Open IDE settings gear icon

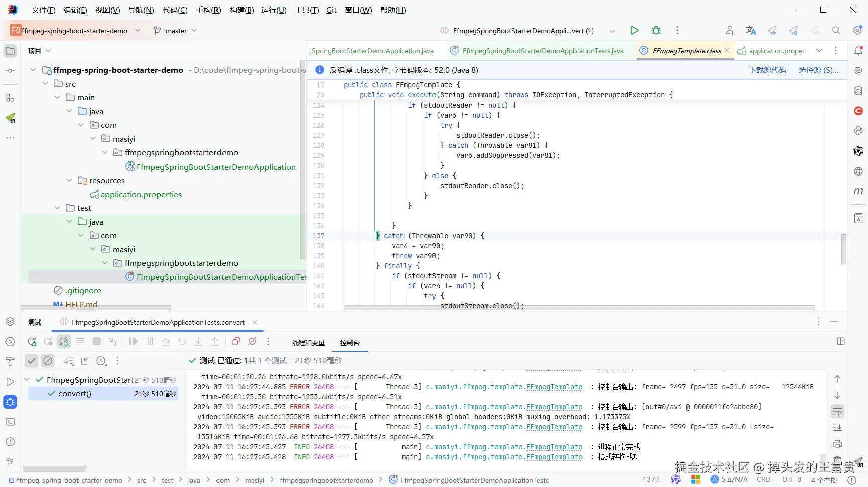tap(857, 31)
